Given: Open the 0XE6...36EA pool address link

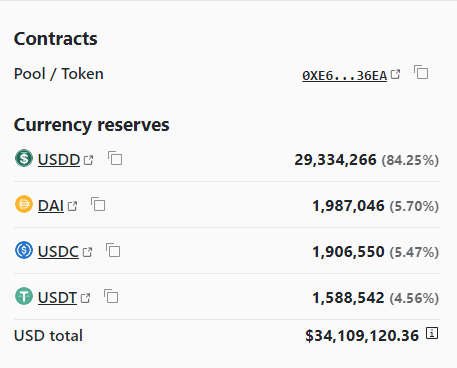Looking at the screenshot, I should (344, 76).
